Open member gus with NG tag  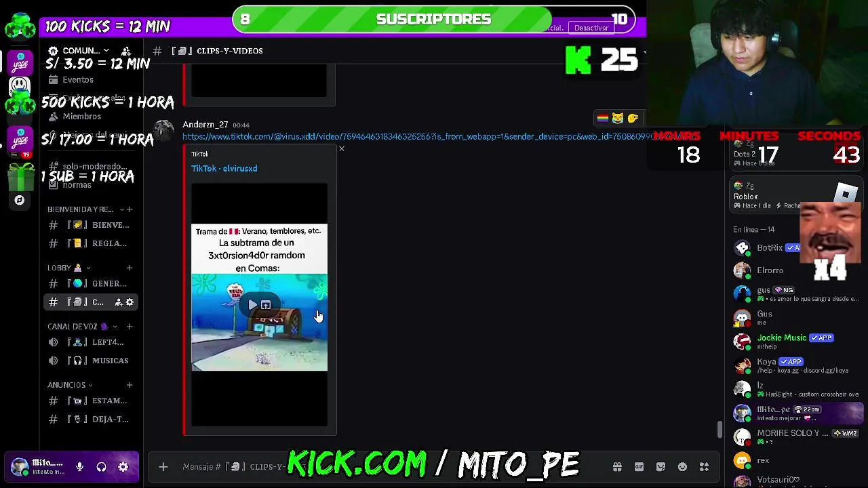click(x=797, y=293)
